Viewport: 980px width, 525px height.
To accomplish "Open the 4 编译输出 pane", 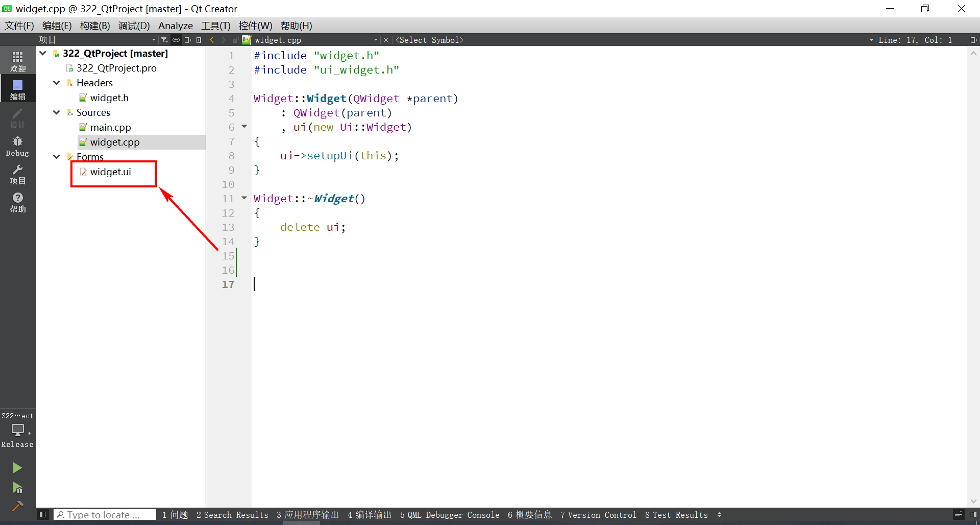I will click(370, 515).
